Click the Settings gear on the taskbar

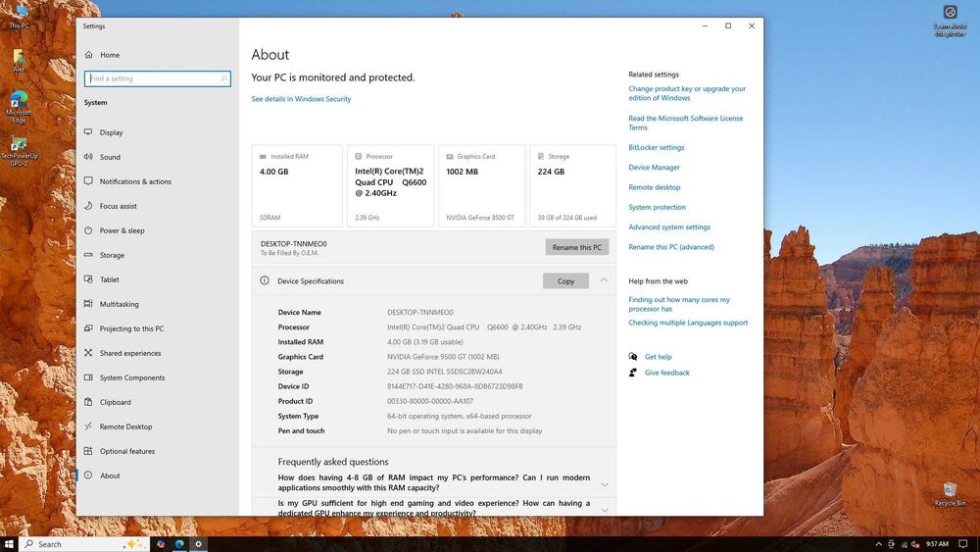[x=199, y=544]
